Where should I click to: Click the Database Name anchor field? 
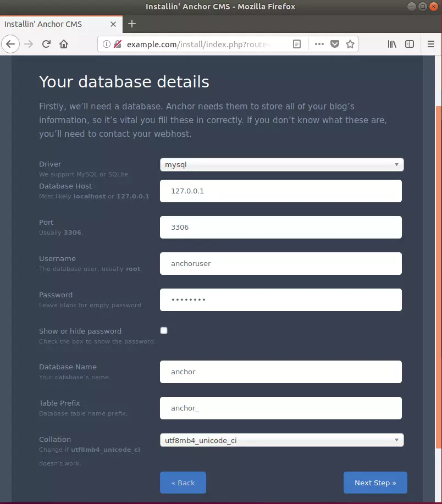point(280,372)
